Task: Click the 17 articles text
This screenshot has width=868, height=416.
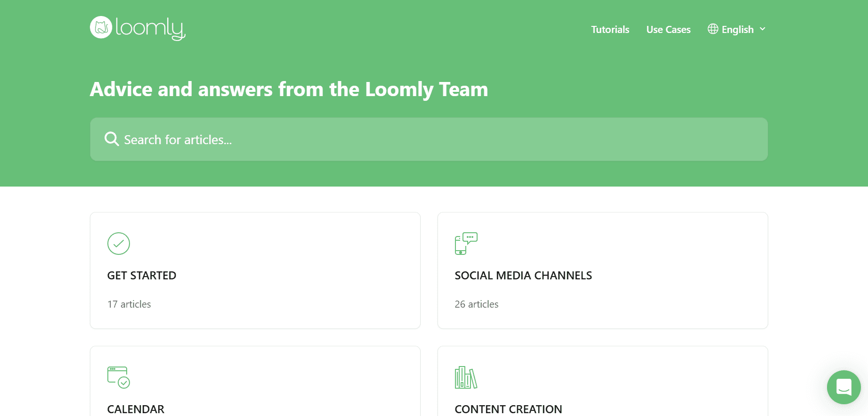Action: 129,304
